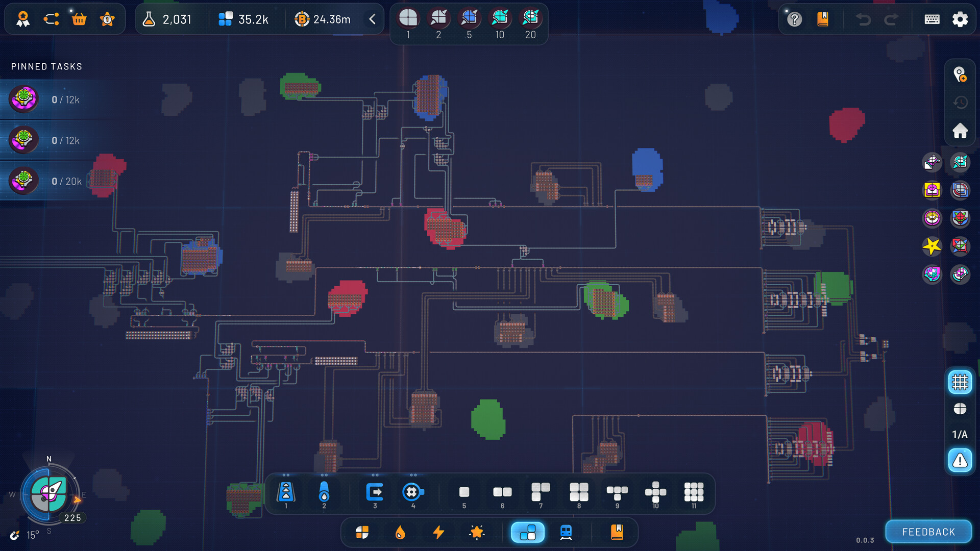Select the conveyor belt tool in slot 1
This screenshot has height=551, width=980.
coord(286,493)
